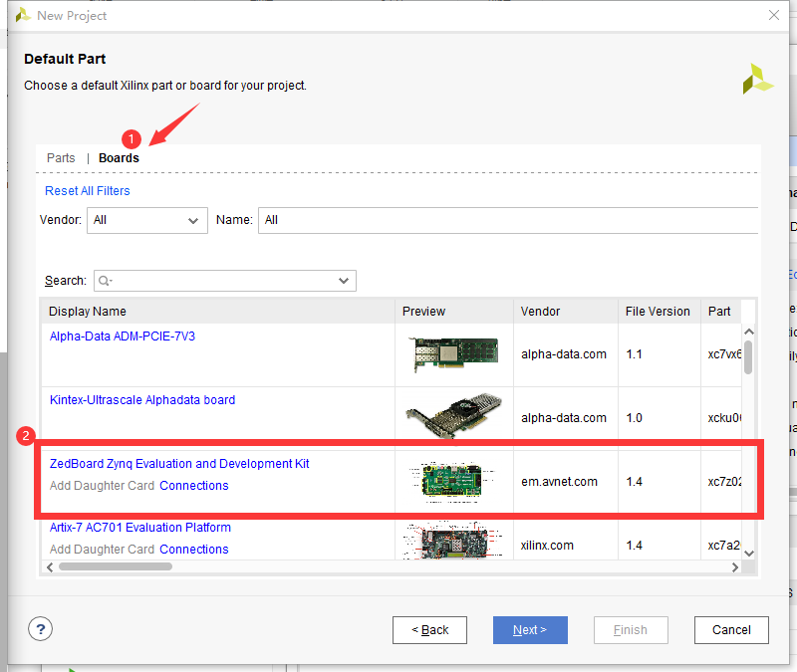The width and height of the screenshot is (797, 672).
Task: Click Reset All Filters link
Action: click(x=88, y=191)
